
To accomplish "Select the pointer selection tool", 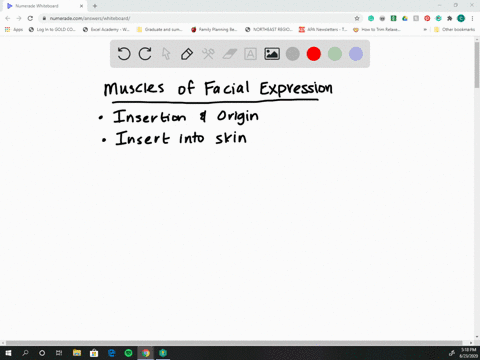I will tap(166, 54).
